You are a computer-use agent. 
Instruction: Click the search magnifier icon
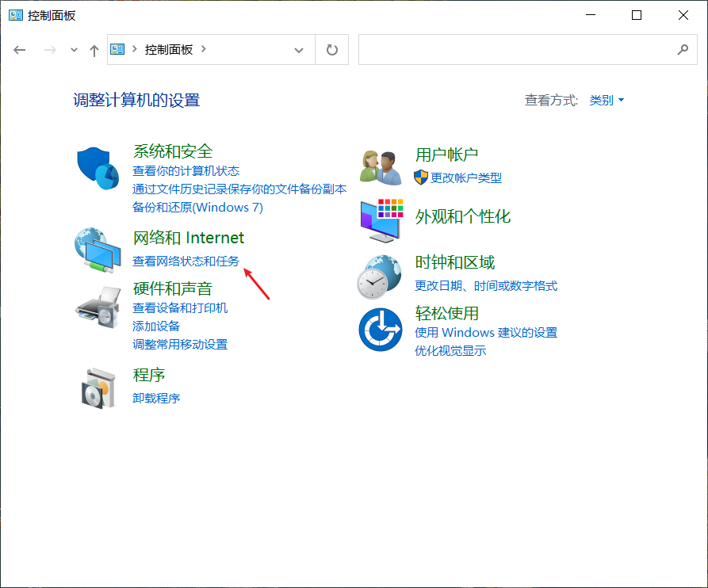click(683, 49)
